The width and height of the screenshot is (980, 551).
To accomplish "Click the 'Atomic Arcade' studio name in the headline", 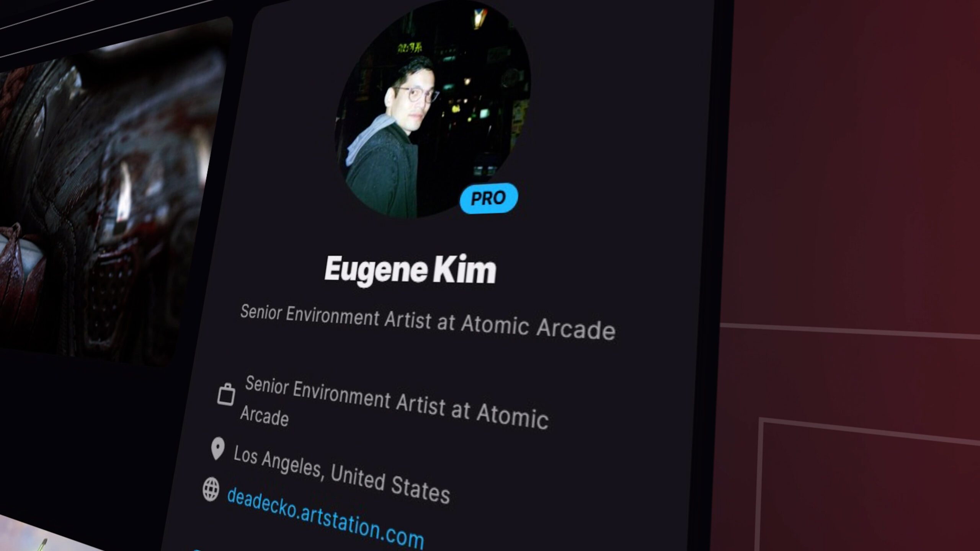I will [x=538, y=328].
